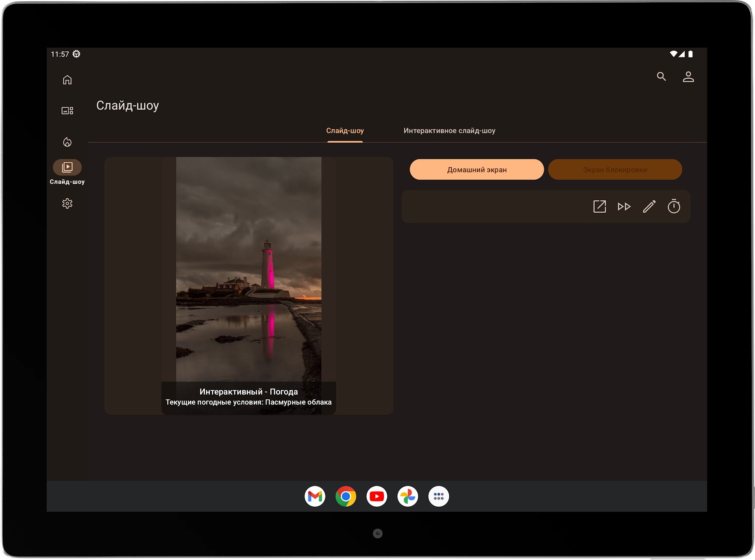Select the Экран блокировки toggle button
The image size is (755, 560).
pyautogui.click(x=615, y=170)
